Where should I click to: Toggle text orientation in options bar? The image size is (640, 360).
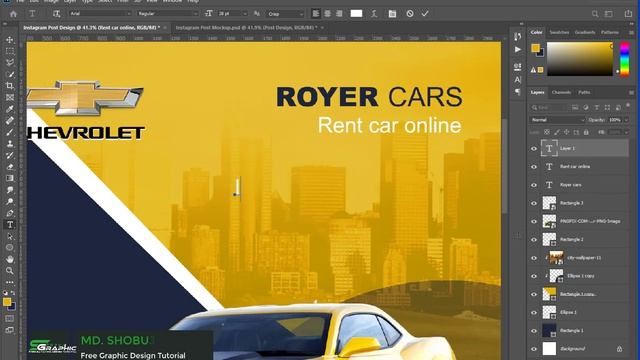click(x=56, y=14)
